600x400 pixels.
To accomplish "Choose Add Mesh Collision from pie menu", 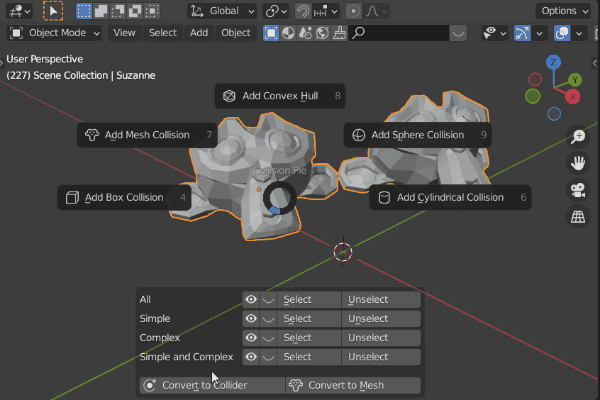I will pyautogui.click(x=148, y=135).
